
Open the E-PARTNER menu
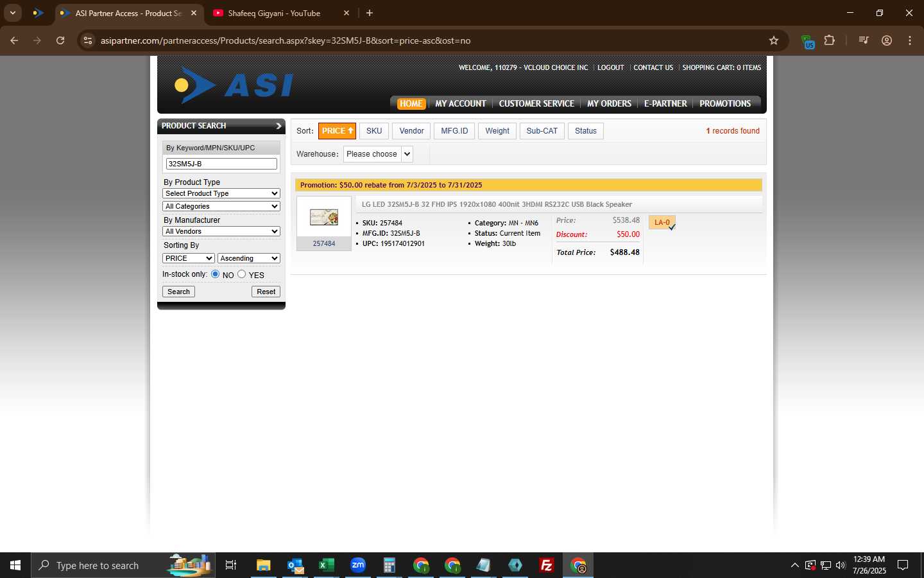point(665,103)
